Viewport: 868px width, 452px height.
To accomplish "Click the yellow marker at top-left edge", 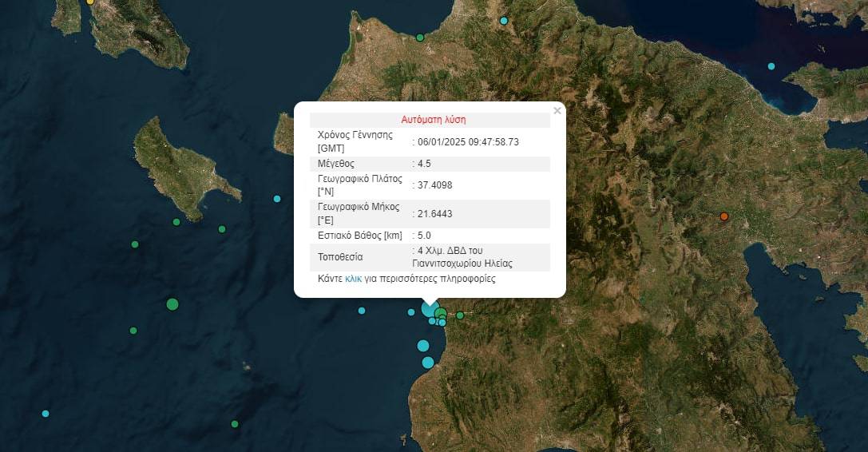I will pos(89,2).
